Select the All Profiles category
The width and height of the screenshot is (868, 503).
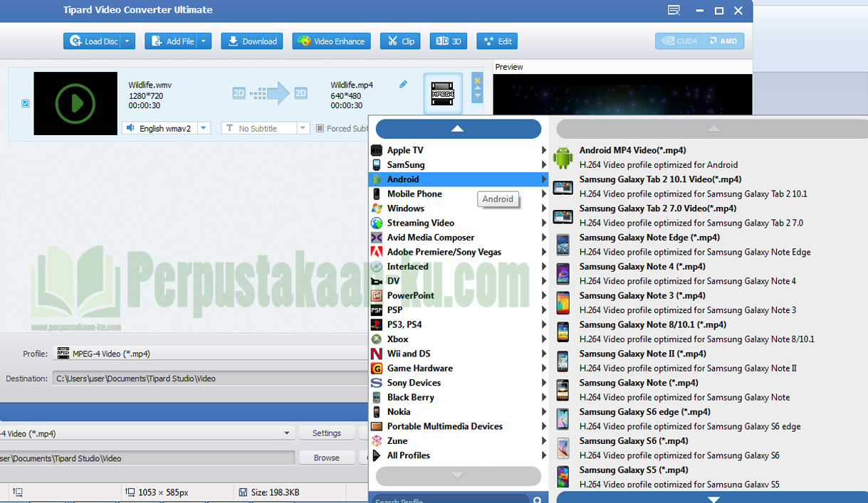[x=459, y=455]
